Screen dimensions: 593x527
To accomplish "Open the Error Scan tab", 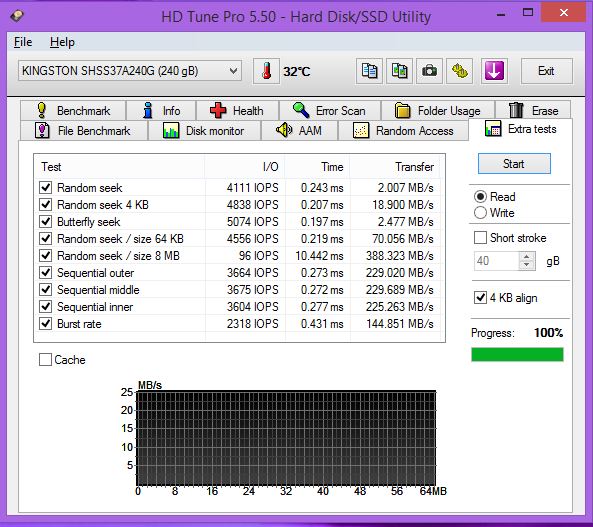I will click(x=329, y=110).
